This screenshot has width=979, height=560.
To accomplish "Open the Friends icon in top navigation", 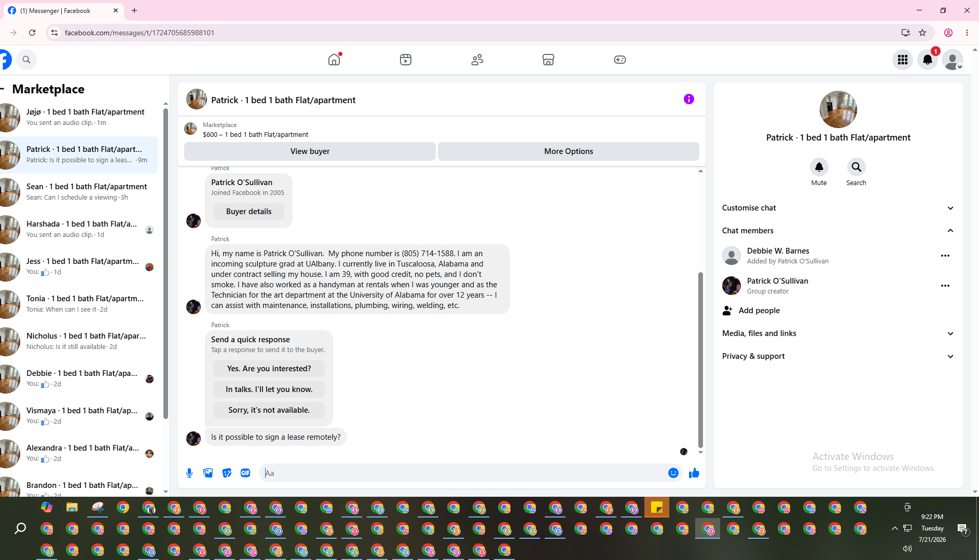I will click(477, 60).
